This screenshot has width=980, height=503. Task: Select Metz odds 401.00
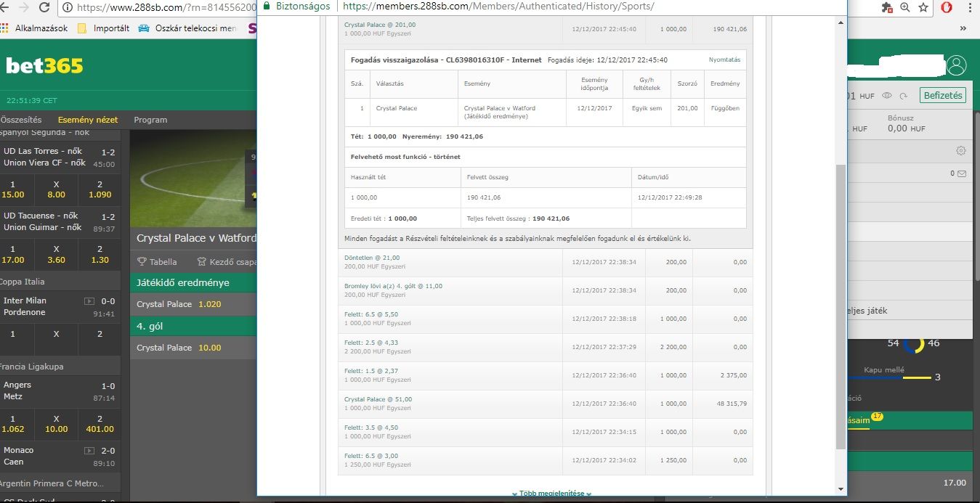tap(100, 424)
